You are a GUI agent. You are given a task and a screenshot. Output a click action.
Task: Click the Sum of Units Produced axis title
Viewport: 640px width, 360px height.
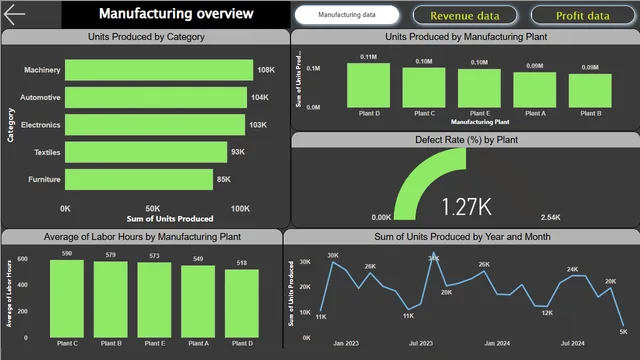pos(170,219)
